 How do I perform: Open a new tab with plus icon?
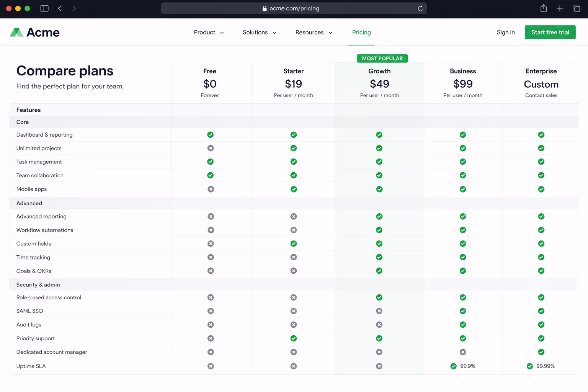click(x=560, y=8)
